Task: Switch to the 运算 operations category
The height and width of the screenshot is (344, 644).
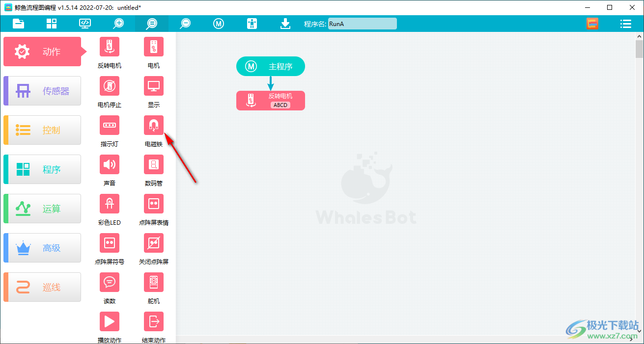Action: [42, 209]
